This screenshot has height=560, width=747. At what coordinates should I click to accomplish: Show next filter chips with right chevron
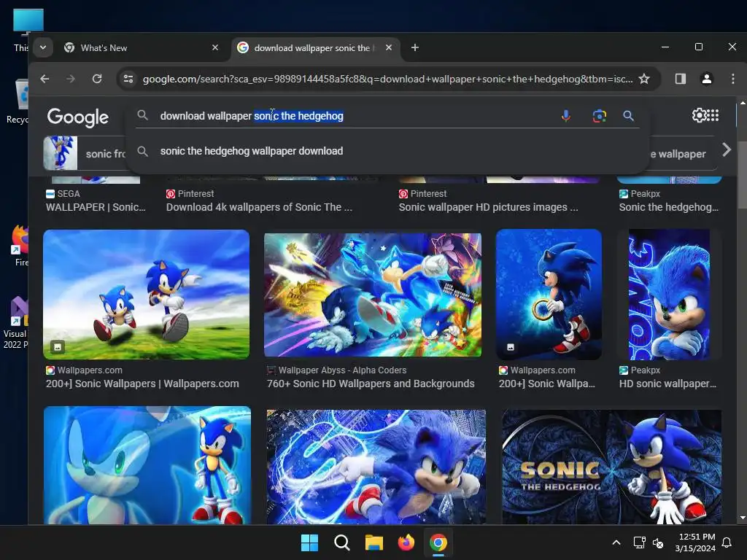[726, 150]
